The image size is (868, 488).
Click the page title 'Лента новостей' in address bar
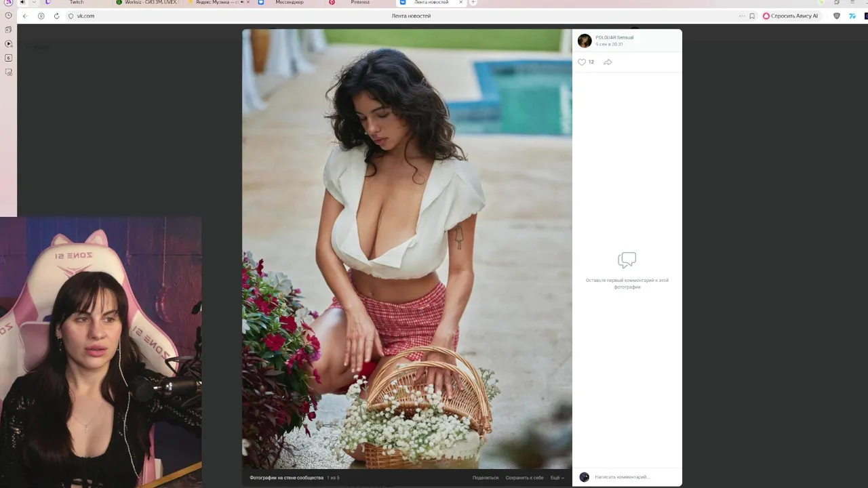[x=411, y=16]
